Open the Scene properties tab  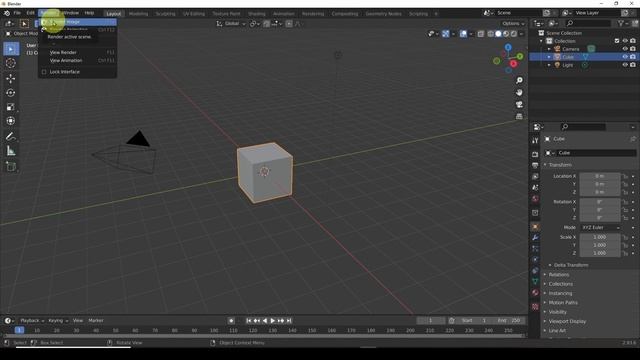pos(535,187)
